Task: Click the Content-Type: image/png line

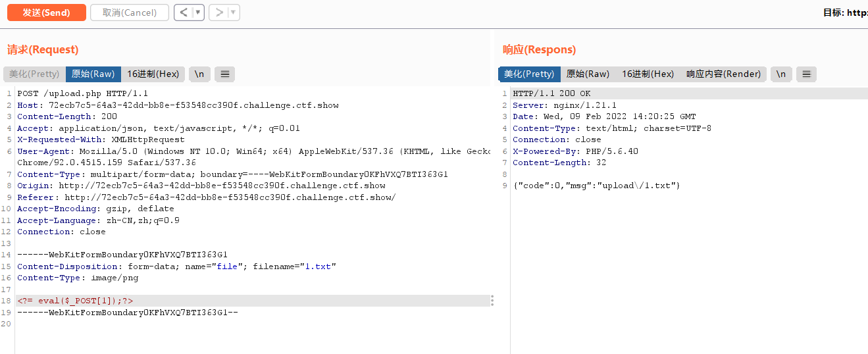Action: [x=78, y=278]
